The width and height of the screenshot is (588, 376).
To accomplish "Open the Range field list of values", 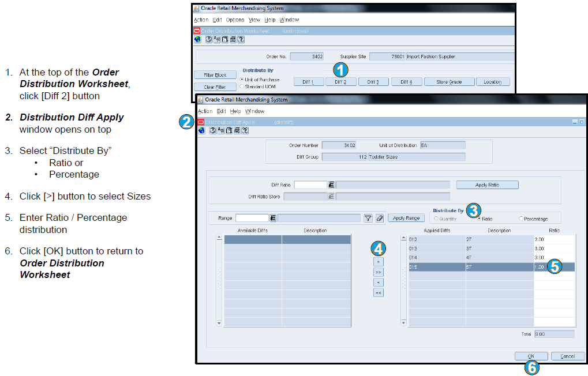I will click(x=273, y=217).
